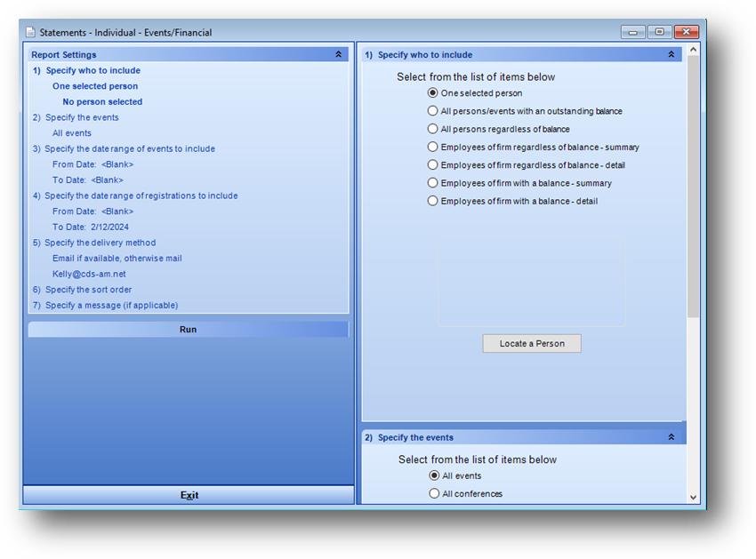
Task: Choose Employees of firm regardless of balance - summary
Action: tap(432, 147)
